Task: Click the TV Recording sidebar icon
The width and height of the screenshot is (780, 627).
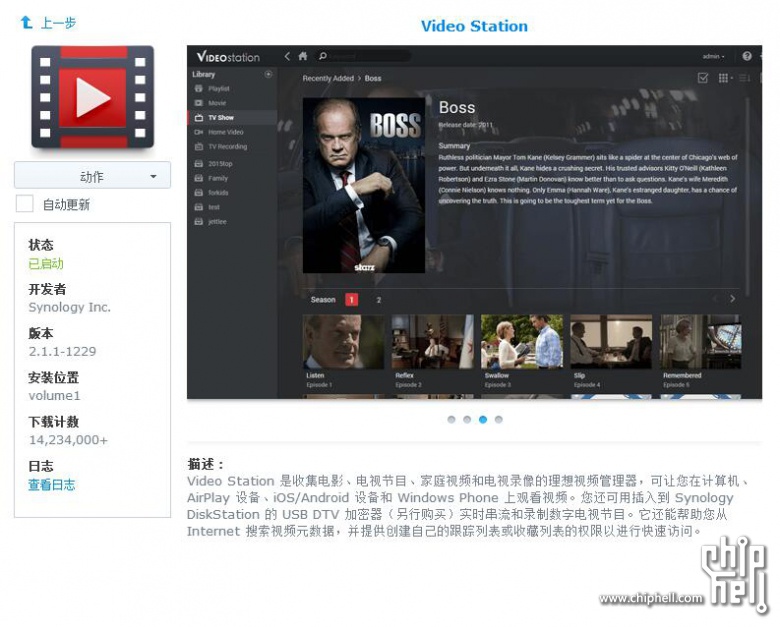Action: [x=198, y=146]
